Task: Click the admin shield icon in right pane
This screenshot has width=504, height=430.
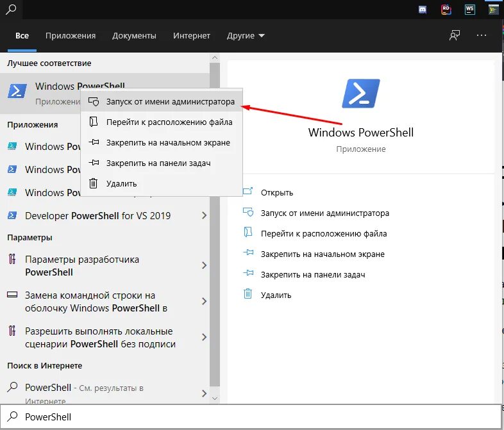Action: coord(248,212)
